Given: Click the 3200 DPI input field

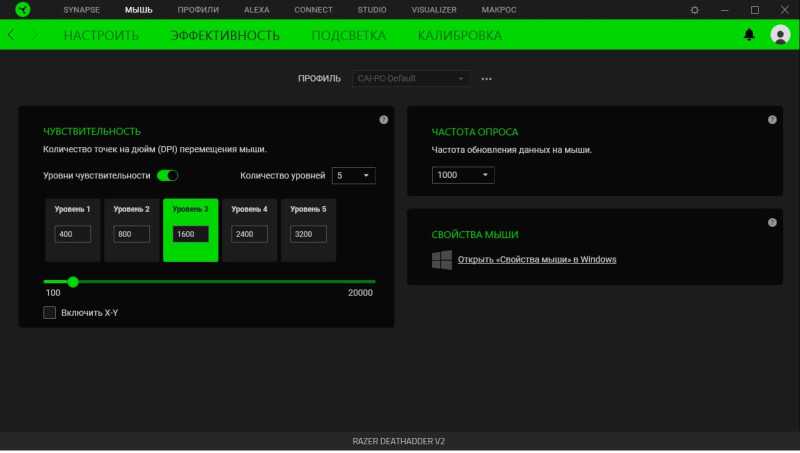Looking at the screenshot, I should point(308,234).
